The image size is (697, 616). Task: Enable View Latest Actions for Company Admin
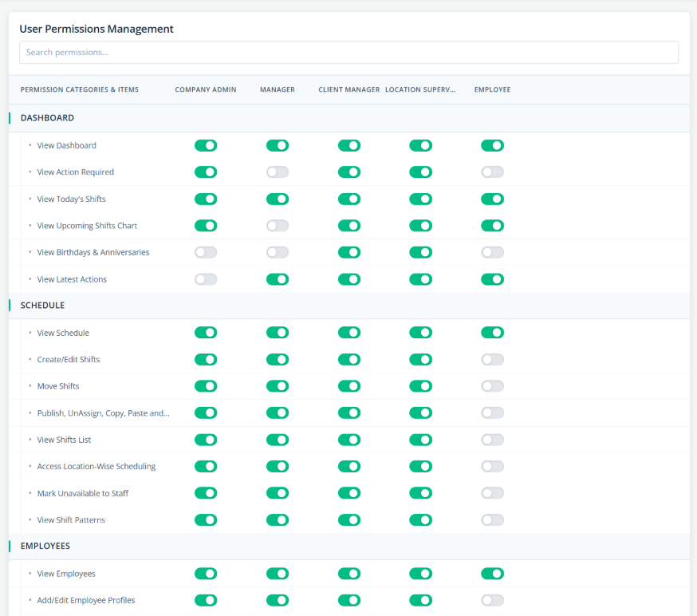[x=206, y=279]
